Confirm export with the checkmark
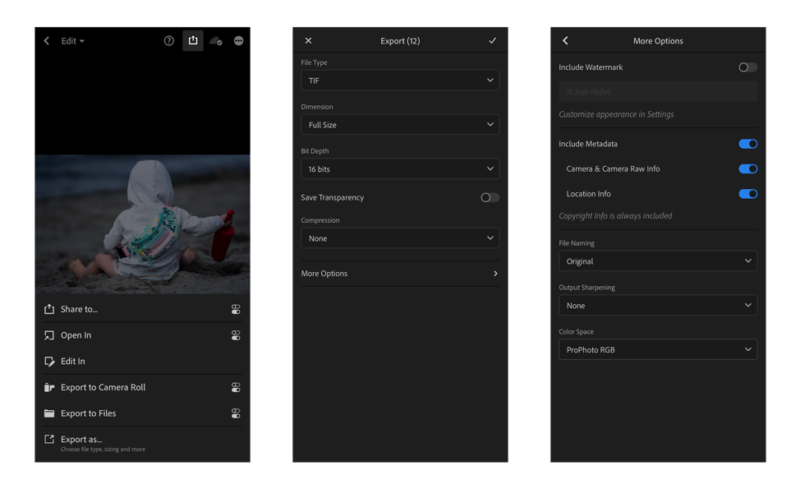The height and width of the screenshot is (489, 800). tap(492, 41)
